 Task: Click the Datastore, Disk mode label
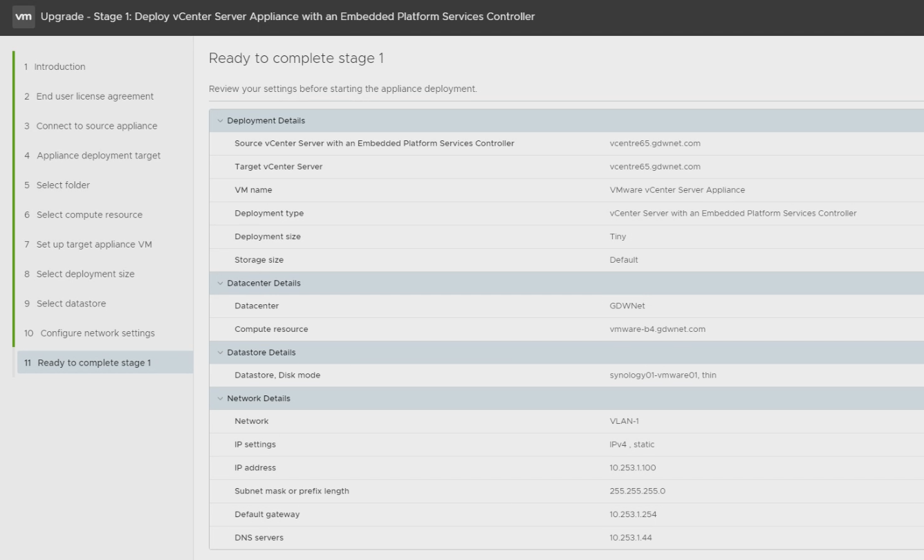point(277,375)
